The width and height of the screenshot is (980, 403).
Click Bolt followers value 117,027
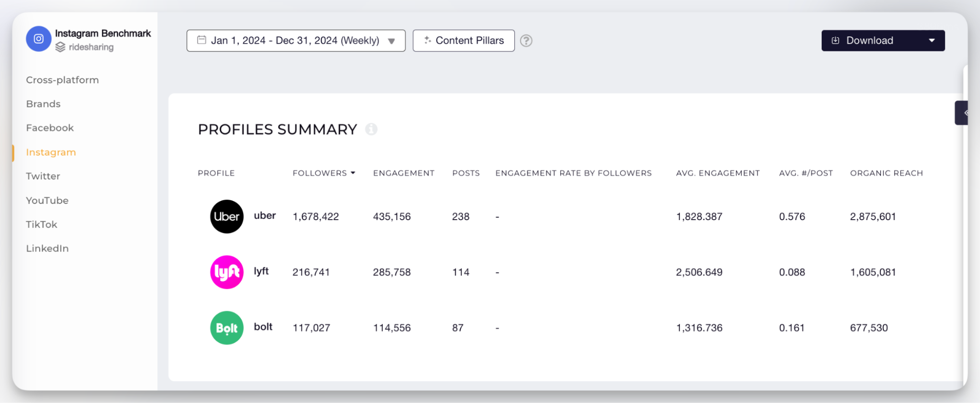coord(311,328)
